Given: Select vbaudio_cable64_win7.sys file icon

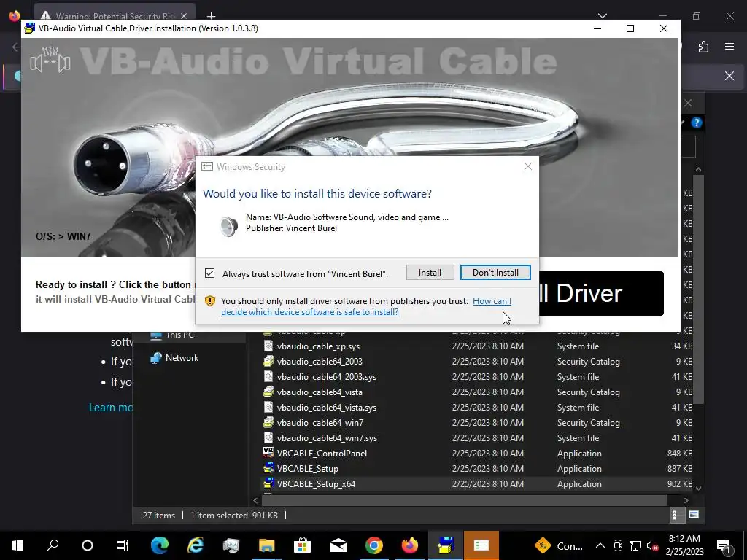Looking at the screenshot, I should tap(268, 437).
